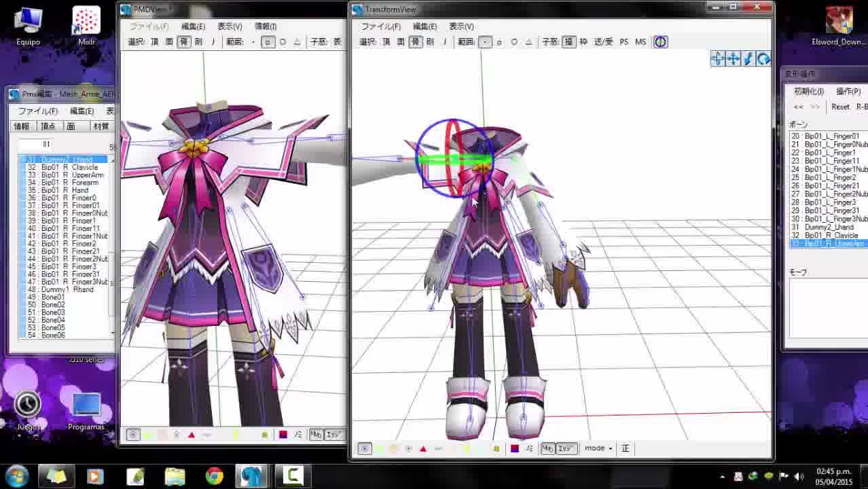Open the 初期化(I) menu in transform panel
The image size is (868, 489).
(809, 91)
